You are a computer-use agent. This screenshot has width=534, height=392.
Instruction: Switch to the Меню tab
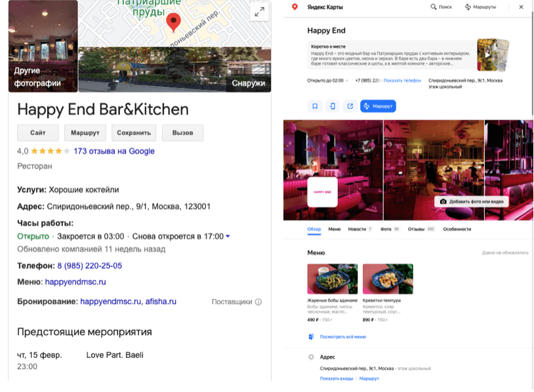coord(335,229)
